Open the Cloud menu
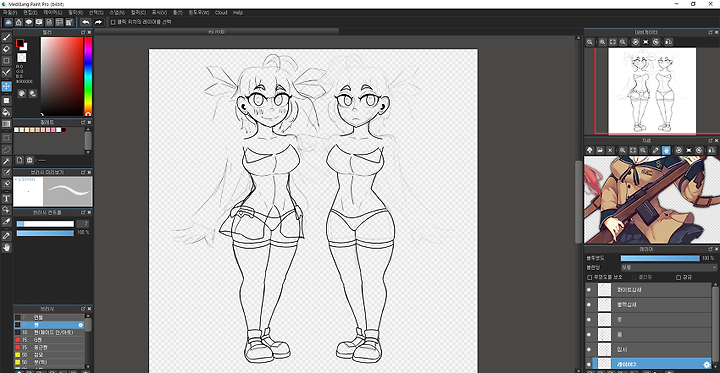Image resolution: width=720 pixels, height=373 pixels. point(221,12)
